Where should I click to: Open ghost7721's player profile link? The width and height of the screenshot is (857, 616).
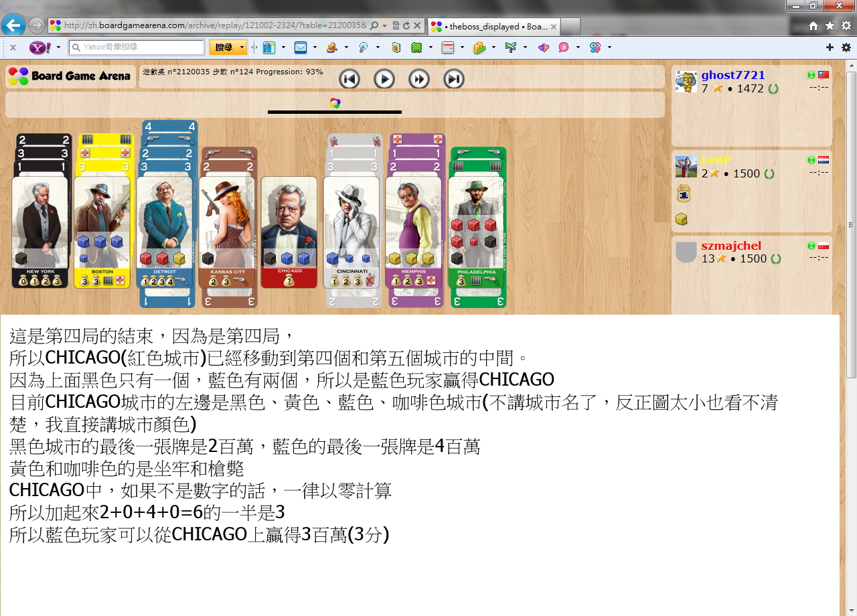point(733,75)
